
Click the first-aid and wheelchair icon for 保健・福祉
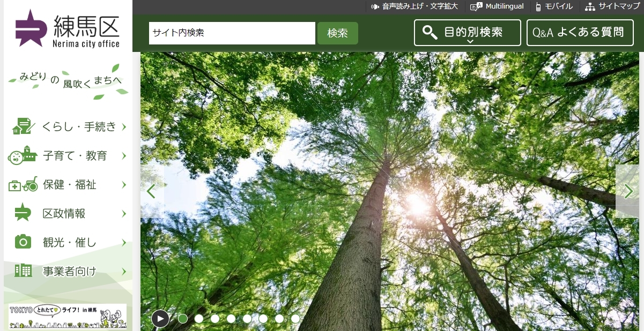[x=23, y=185]
